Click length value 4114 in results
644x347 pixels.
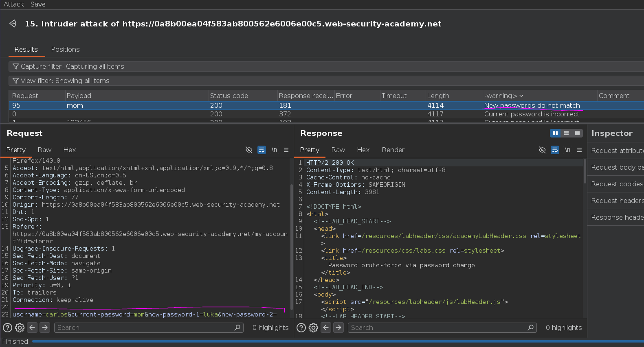435,105
